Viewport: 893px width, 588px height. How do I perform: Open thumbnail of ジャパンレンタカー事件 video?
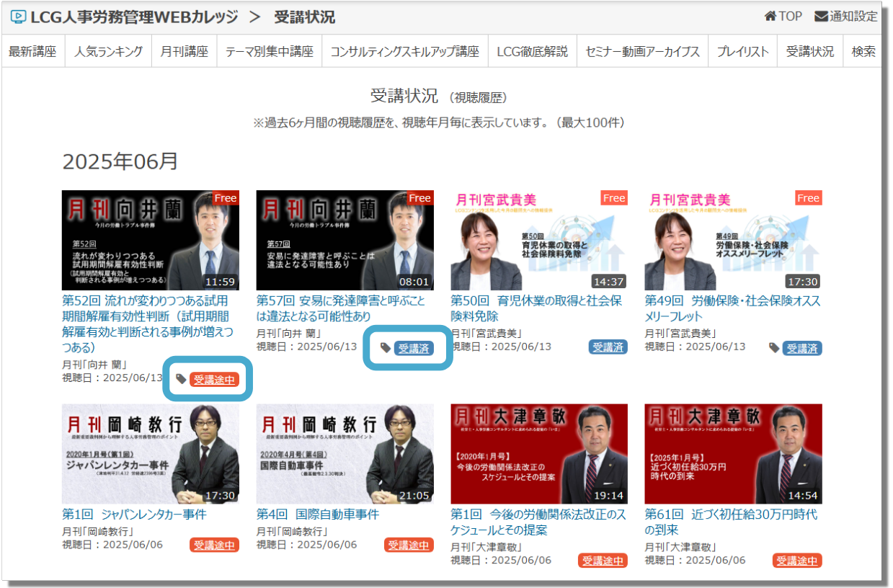pyautogui.click(x=151, y=454)
